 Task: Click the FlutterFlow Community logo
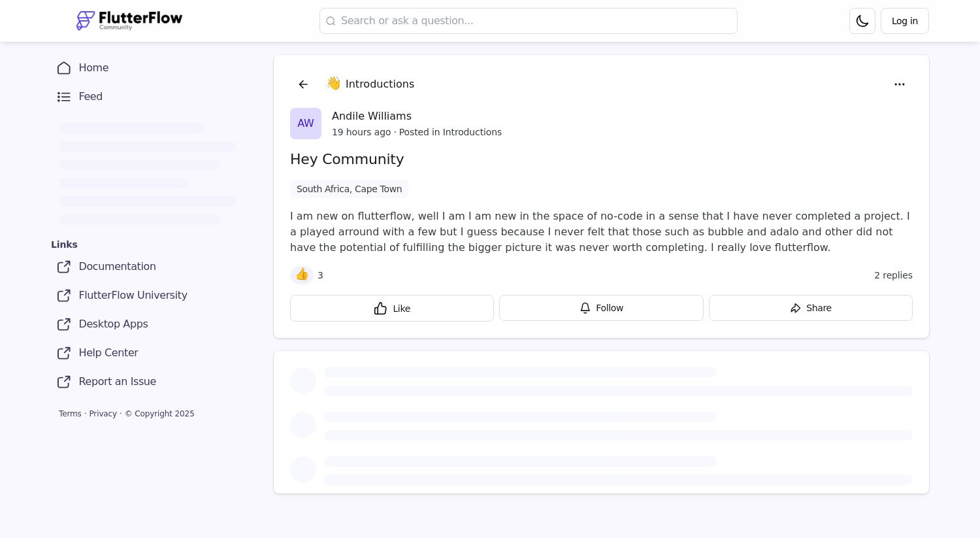click(129, 20)
